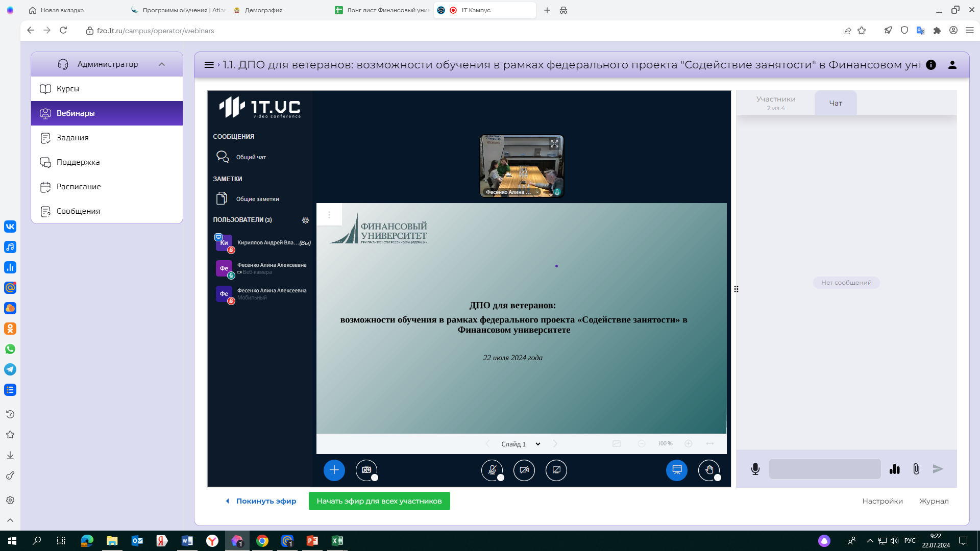This screenshot has height=551, width=980.
Task: Click the chat message input field
Action: (824, 469)
